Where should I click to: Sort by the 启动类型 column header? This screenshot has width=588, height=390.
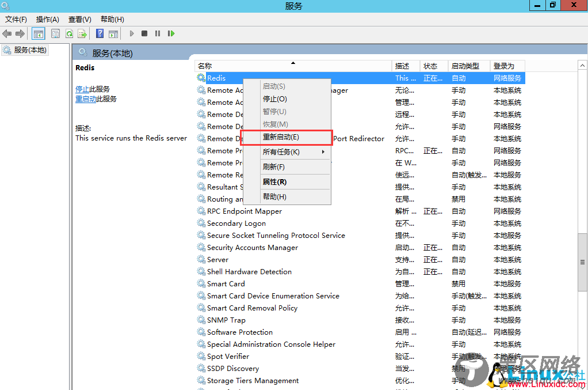click(469, 66)
